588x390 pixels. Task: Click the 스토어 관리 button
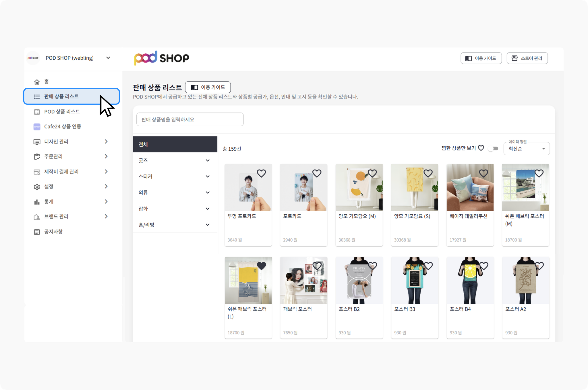527,58
